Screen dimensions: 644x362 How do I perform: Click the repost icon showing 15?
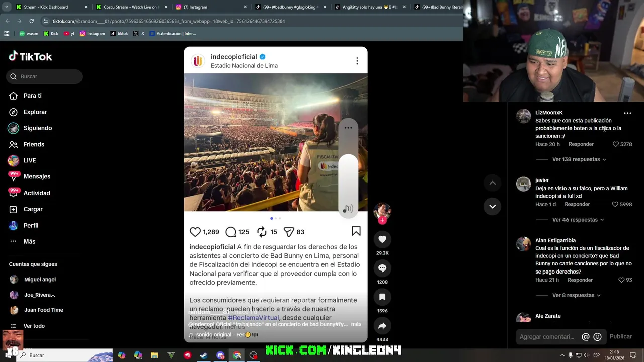(x=262, y=232)
